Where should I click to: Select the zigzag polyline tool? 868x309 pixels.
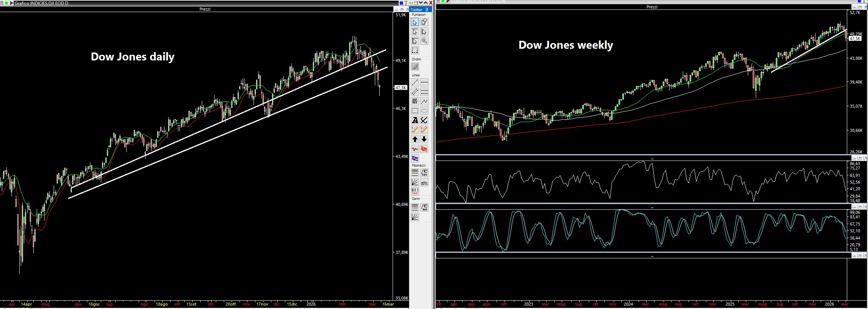pyautogui.click(x=424, y=101)
